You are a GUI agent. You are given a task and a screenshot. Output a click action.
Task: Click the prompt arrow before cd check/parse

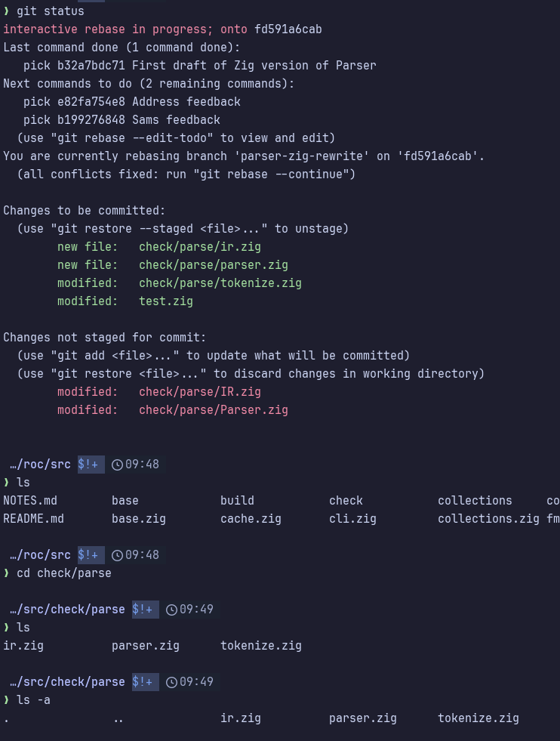6,573
